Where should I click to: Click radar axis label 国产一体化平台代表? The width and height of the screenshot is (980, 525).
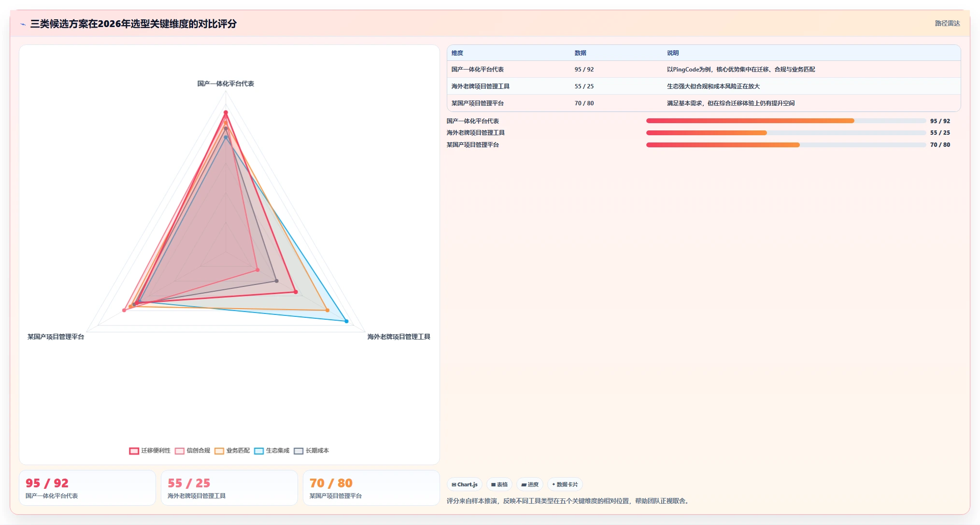pos(226,84)
